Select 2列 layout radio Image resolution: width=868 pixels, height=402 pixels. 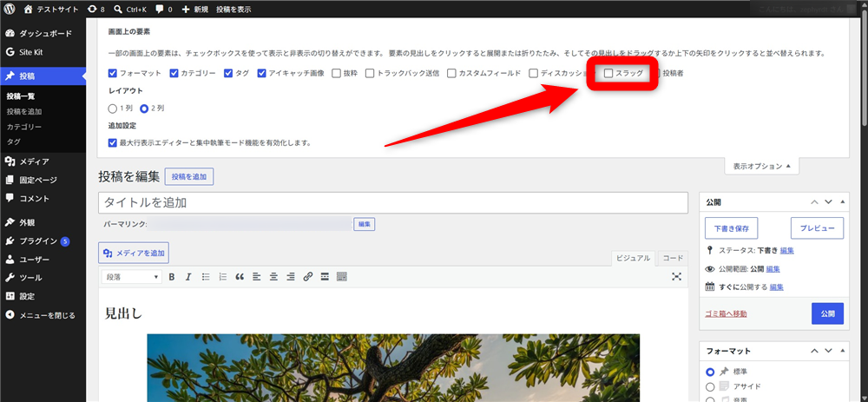(x=144, y=109)
